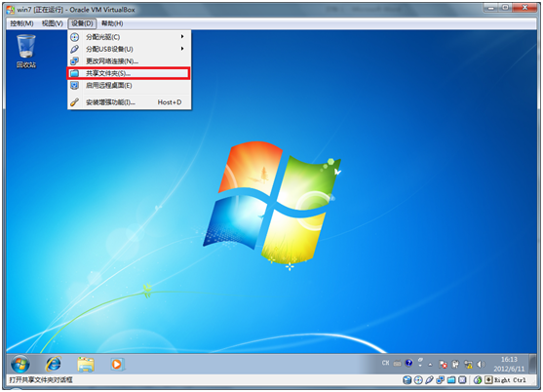This screenshot has width=543, height=392.
Task: Click the VirtualBox title bar app icon
Action: [x=11, y=10]
